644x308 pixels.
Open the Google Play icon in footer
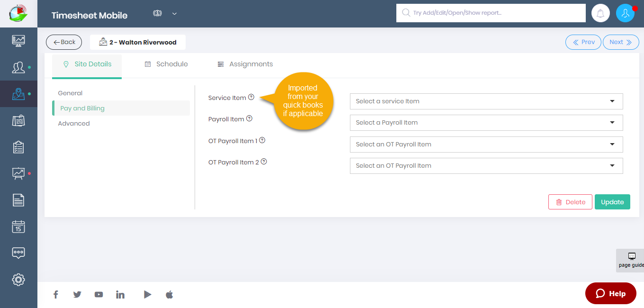click(147, 295)
